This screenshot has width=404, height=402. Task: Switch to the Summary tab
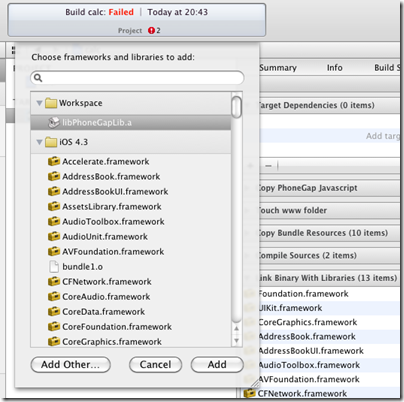point(278,68)
